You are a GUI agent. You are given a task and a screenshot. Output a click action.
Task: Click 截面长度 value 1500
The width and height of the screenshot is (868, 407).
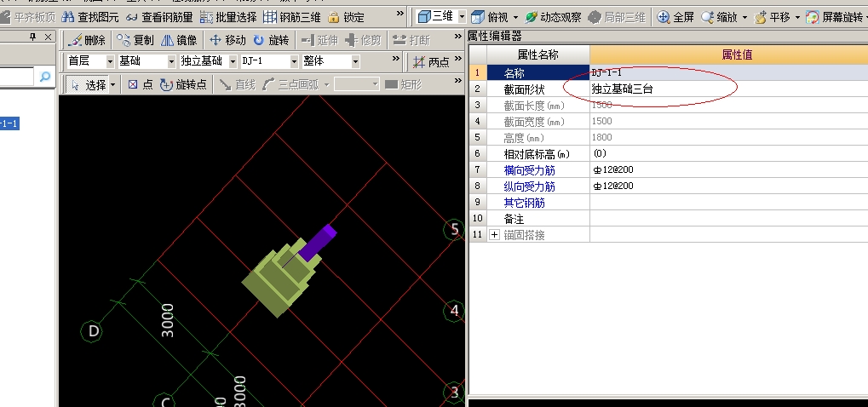coord(601,105)
